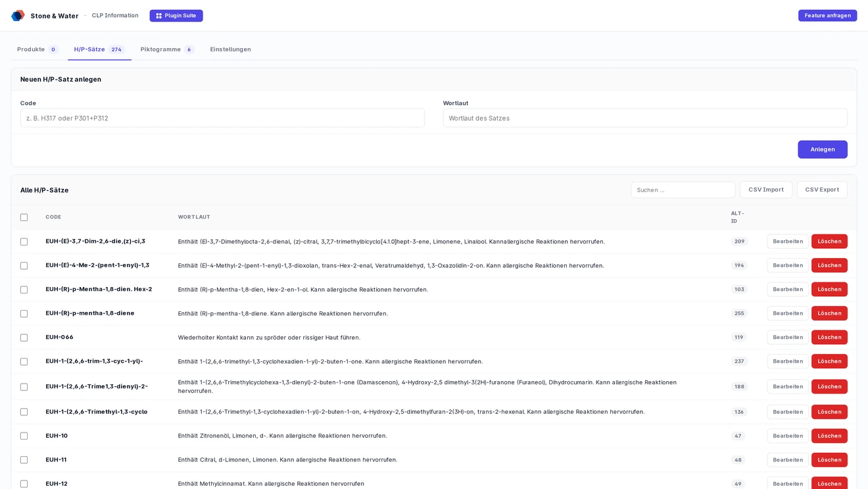The height and width of the screenshot is (489, 868).
Task: Check the EUH-(E)-4-Me-2-(pent-1-enyl) row checkbox
Action: pos(24,266)
